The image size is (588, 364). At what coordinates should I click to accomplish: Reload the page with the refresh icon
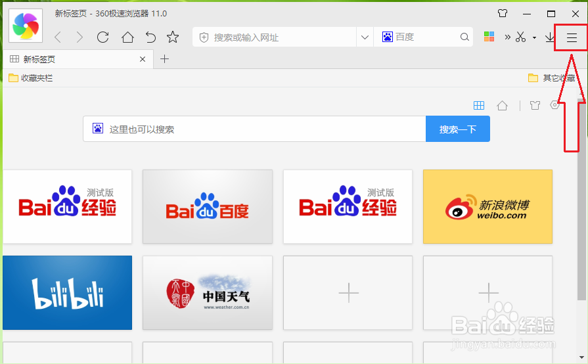[102, 37]
